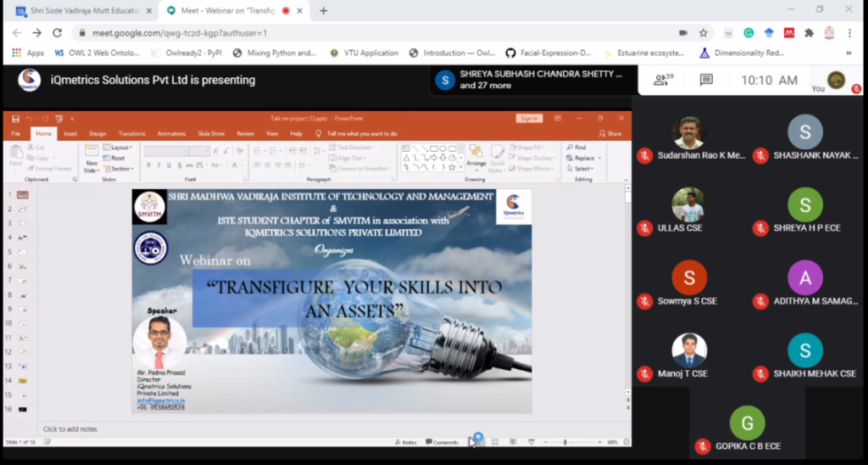Toggle the Comments pane in the status bar
Viewport: 868px width, 465px height.
point(442,442)
